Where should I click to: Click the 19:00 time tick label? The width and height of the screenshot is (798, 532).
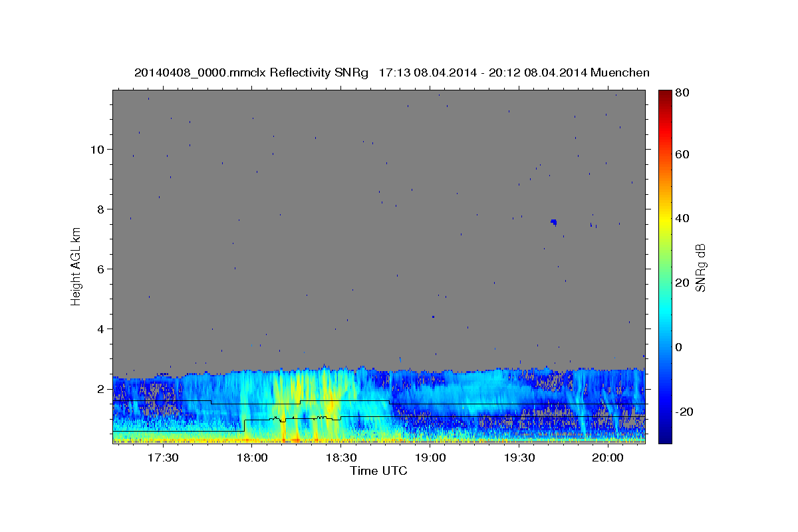430,458
